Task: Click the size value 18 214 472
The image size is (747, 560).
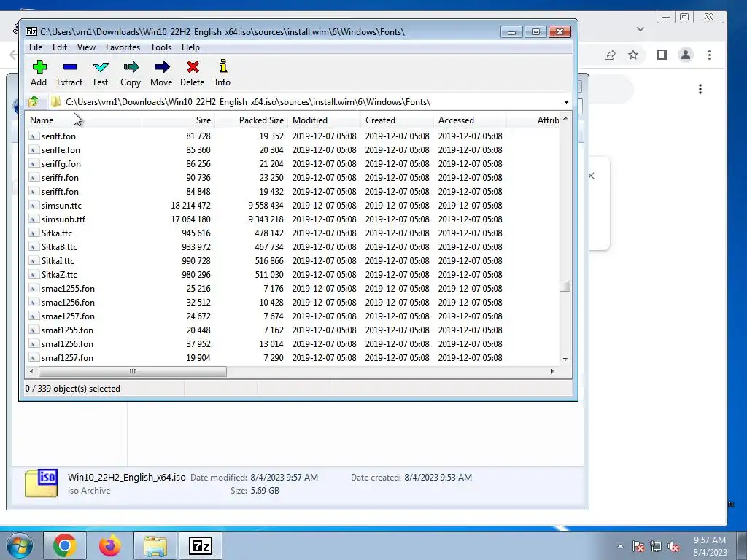Action: (x=190, y=205)
